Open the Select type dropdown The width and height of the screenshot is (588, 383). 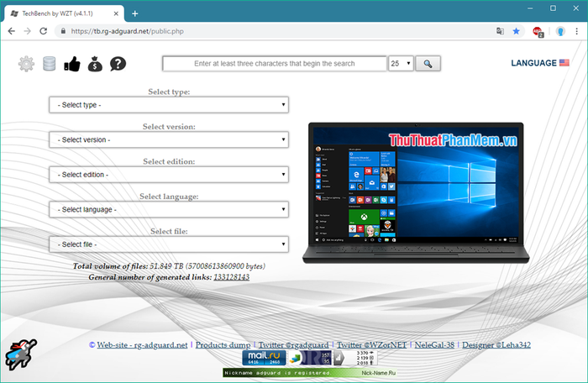(x=169, y=105)
